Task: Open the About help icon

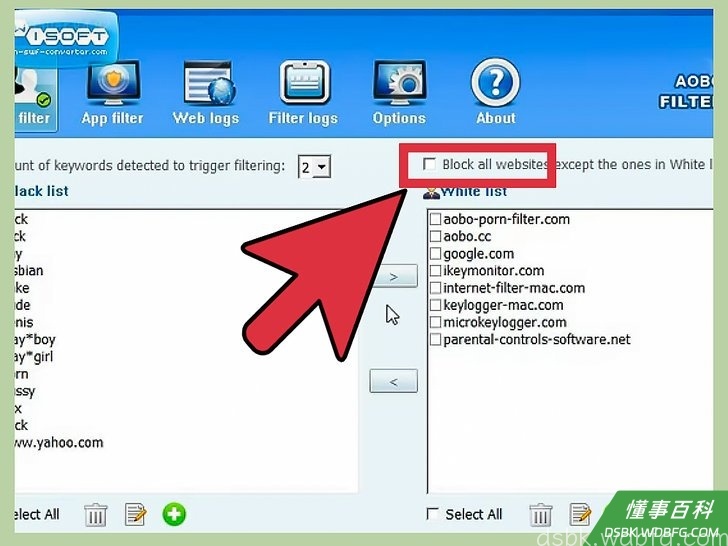Action: point(495,93)
